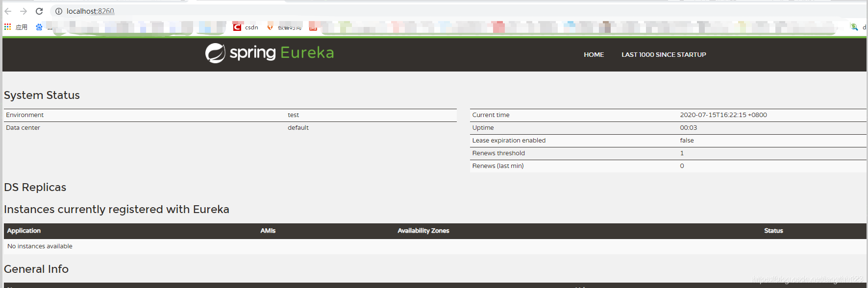Click the Environment label cell
The image size is (868, 288).
coord(25,115)
